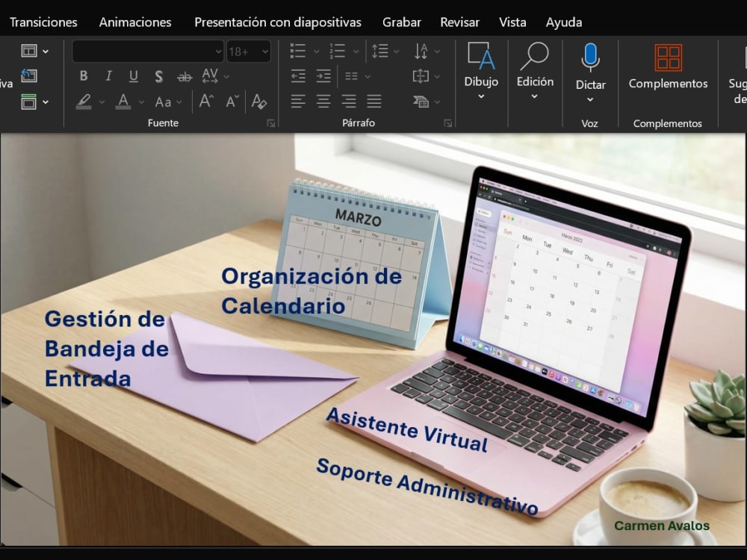The image size is (747, 560).
Task: Toggle underline formatting
Action: coord(134,75)
